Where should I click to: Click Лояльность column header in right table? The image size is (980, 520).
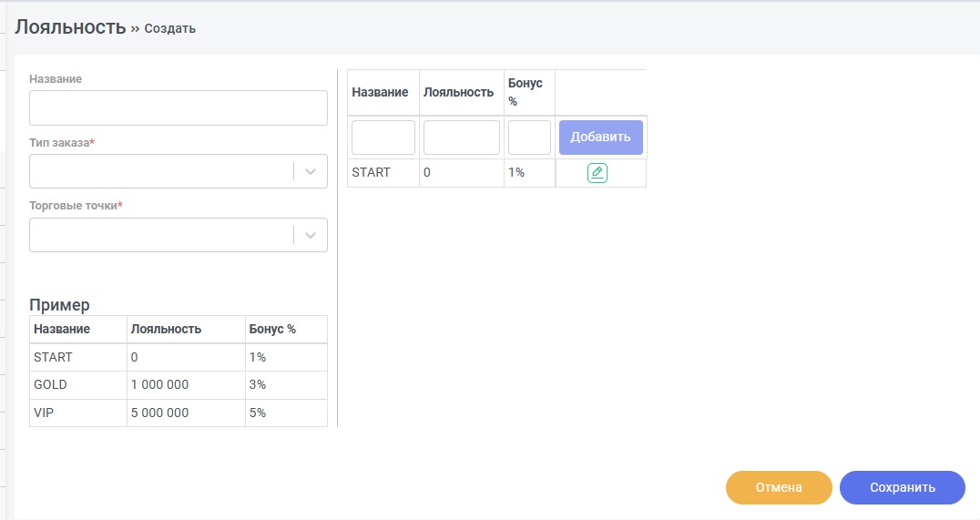pos(459,93)
